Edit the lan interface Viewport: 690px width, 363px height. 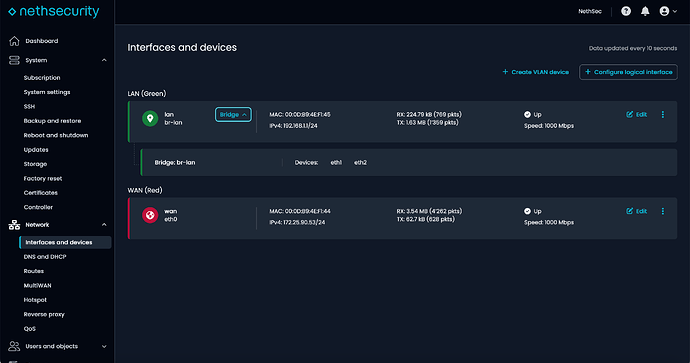coord(636,114)
